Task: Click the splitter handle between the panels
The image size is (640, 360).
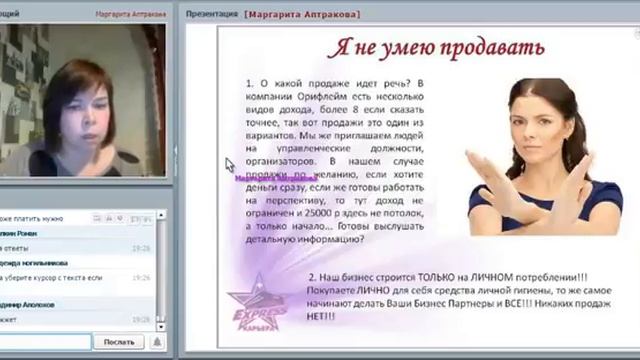Action: [x=176, y=161]
